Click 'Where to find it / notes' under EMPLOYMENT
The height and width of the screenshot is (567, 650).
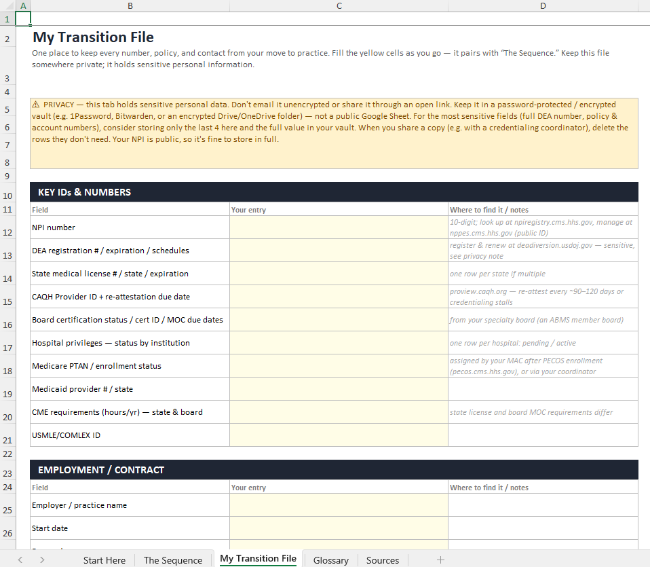click(543, 487)
